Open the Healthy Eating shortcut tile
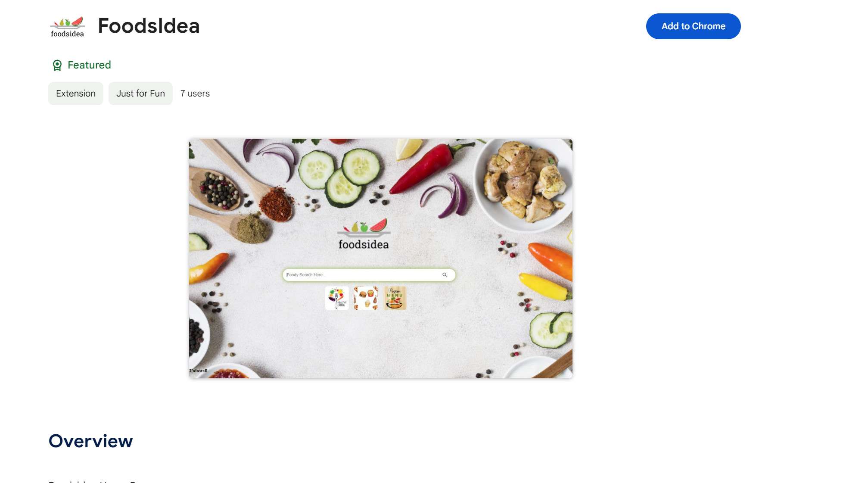 pyautogui.click(x=338, y=298)
